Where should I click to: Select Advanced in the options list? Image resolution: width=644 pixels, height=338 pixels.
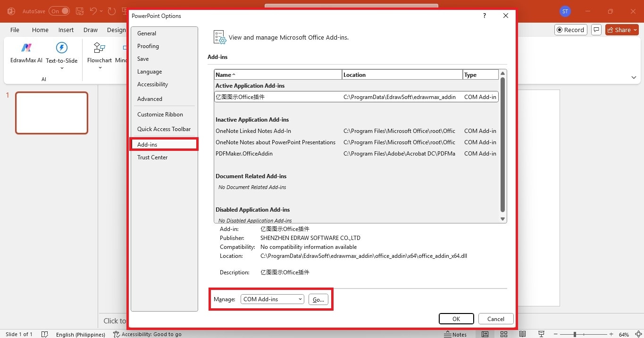(164, 99)
